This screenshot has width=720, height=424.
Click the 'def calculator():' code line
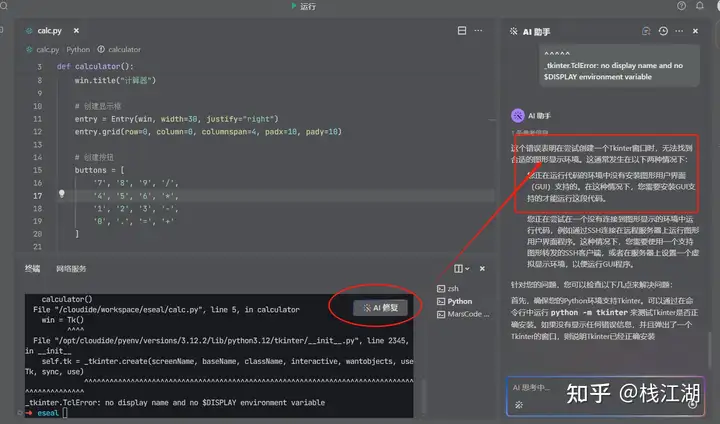tap(95, 67)
